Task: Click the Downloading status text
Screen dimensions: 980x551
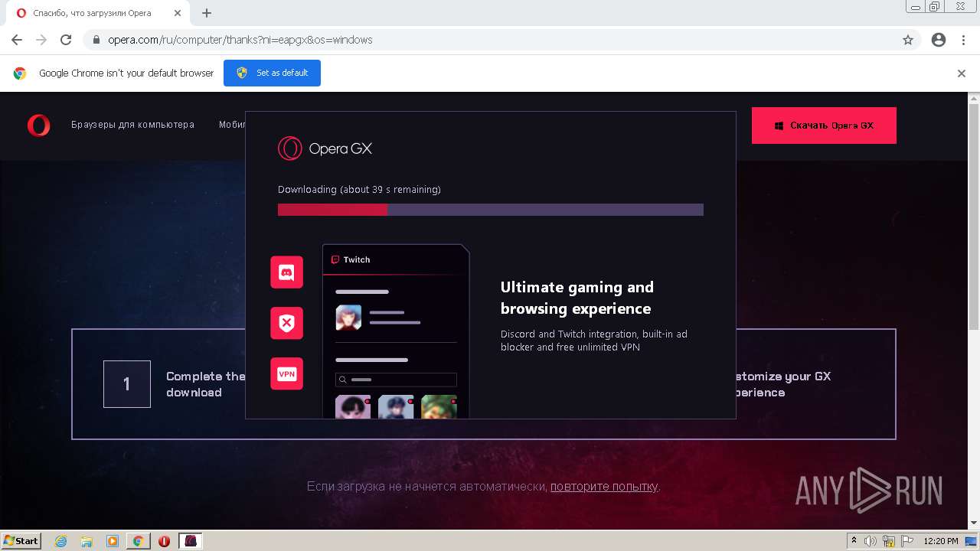Action: click(x=359, y=189)
